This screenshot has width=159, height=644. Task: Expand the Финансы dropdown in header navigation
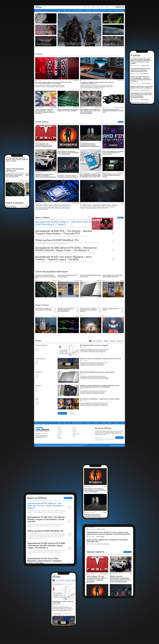pyautogui.click(x=110, y=11)
